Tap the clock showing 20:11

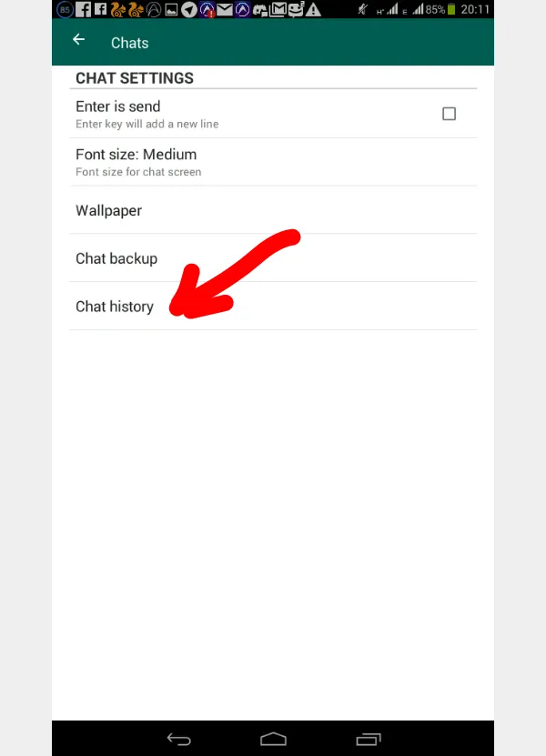tap(475, 9)
